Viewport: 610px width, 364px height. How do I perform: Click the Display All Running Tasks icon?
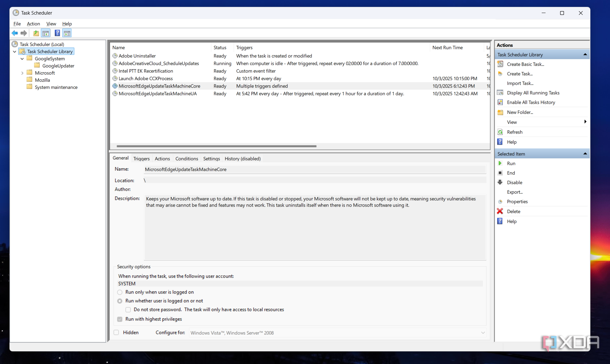tap(500, 93)
